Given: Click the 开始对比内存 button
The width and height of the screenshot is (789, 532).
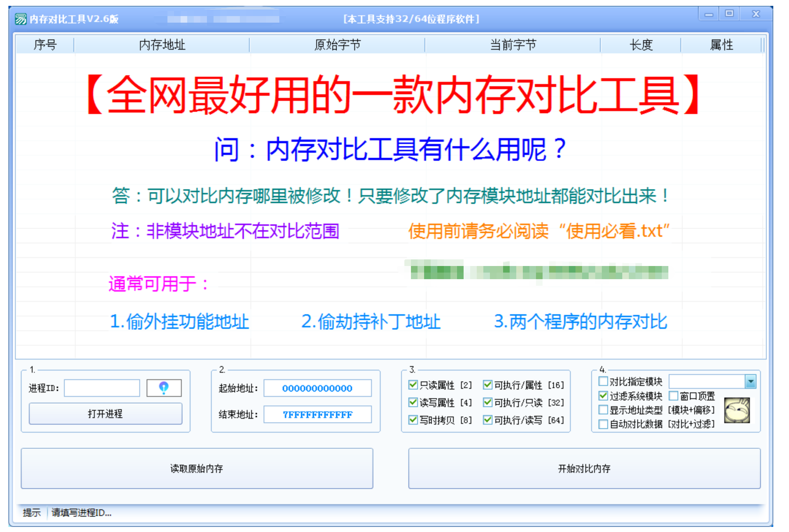Looking at the screenshot, I should 584,468.
